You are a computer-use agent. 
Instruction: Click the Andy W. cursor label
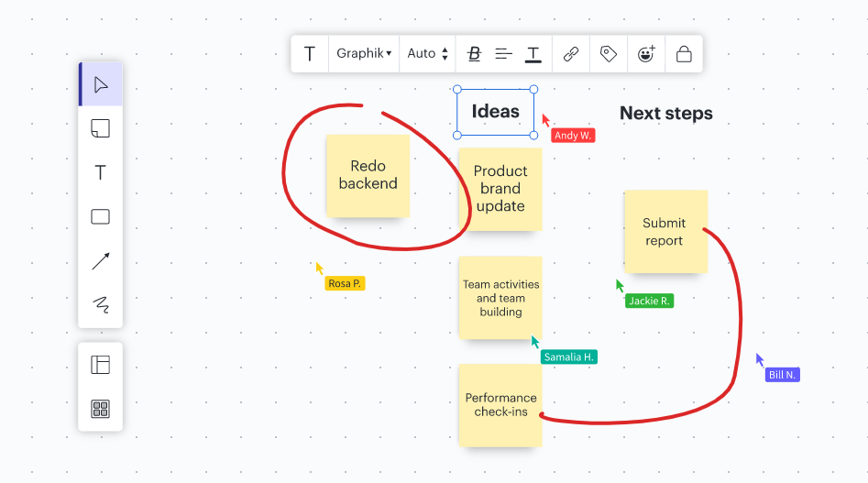(x=573, y=136)
